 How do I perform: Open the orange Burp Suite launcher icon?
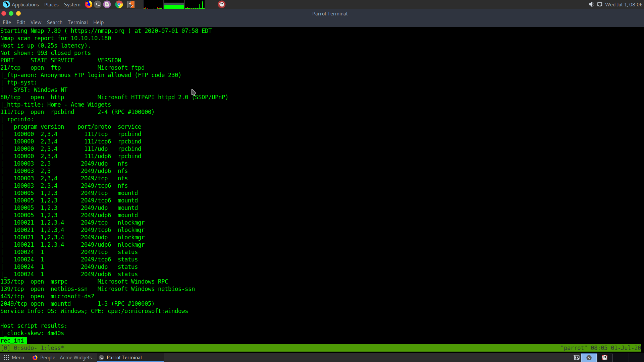point(131,4)
